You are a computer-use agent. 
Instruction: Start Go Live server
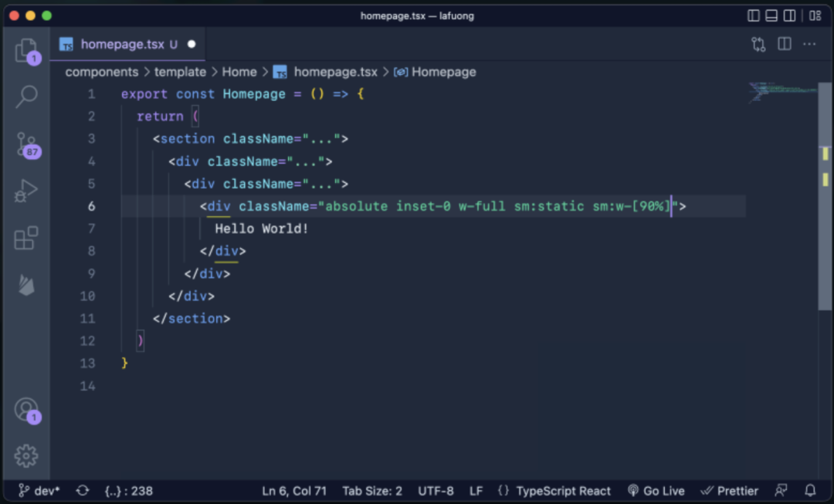point(656,491)
